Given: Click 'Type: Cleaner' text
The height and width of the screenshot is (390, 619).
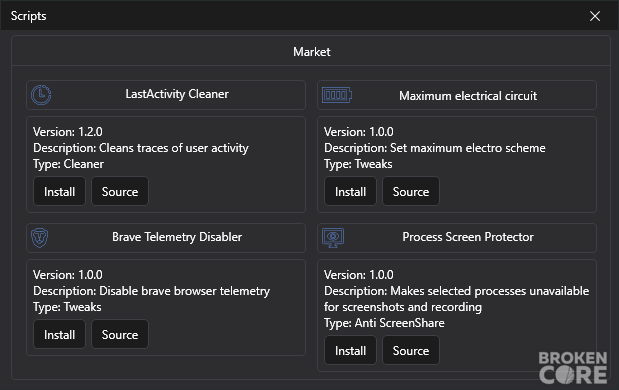Looking at the screenshot, I should pos(68,164).
